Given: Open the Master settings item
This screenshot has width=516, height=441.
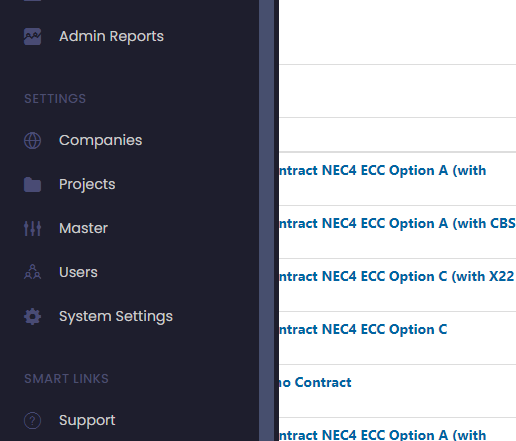Looking at the screenshot, I should [x=83, y=228].
